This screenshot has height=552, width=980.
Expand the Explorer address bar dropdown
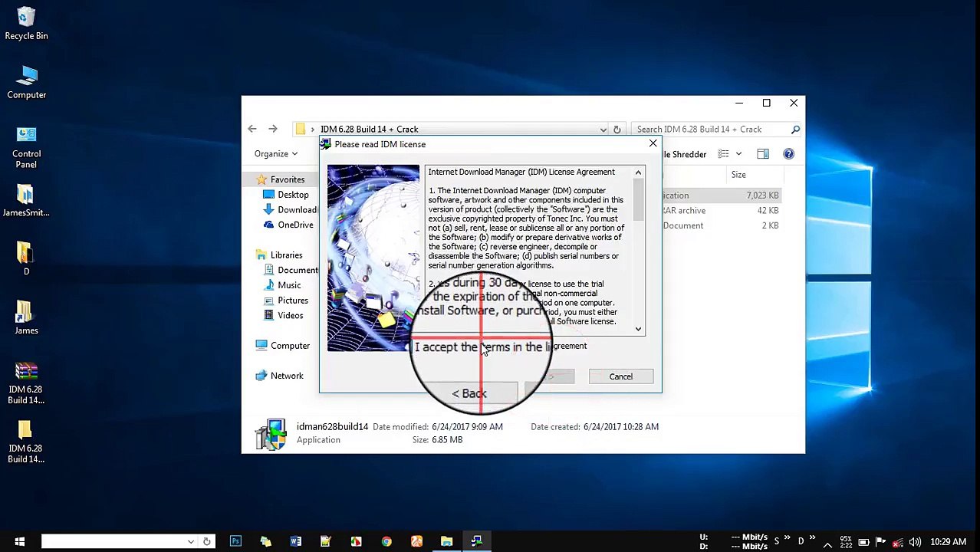(x=603, y=130)
